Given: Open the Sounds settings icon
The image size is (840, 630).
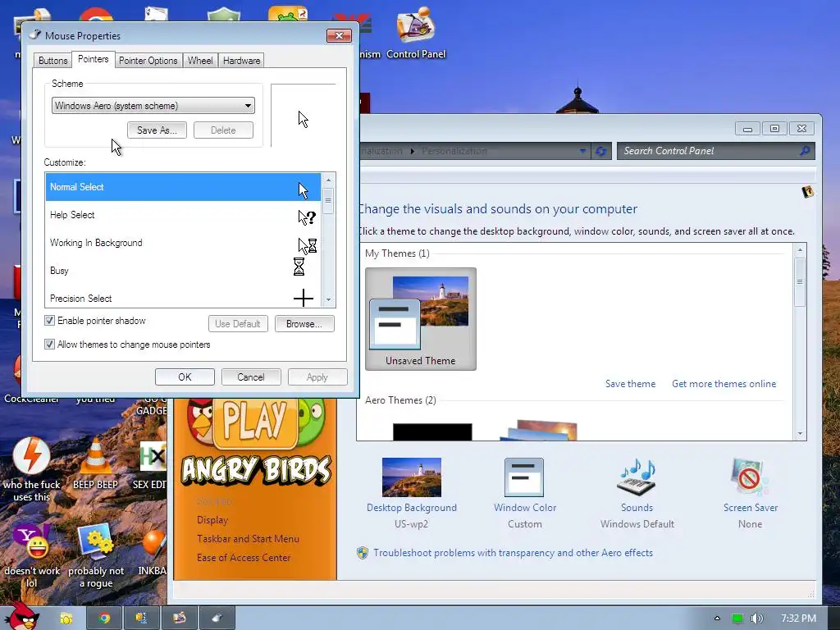Looking at the screenshot, I should [x=637, y=477].
